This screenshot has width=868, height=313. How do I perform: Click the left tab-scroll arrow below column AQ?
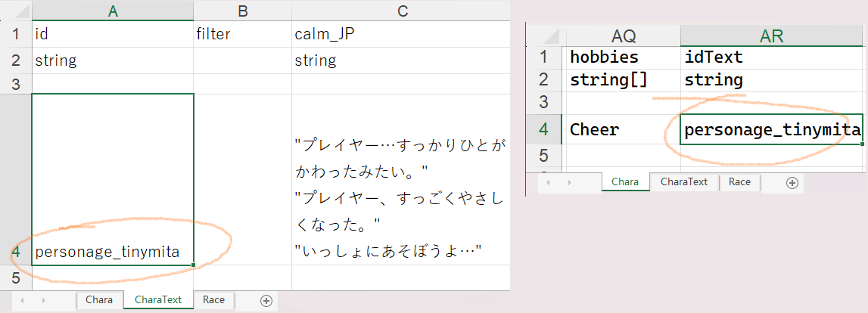coord(549,182)
